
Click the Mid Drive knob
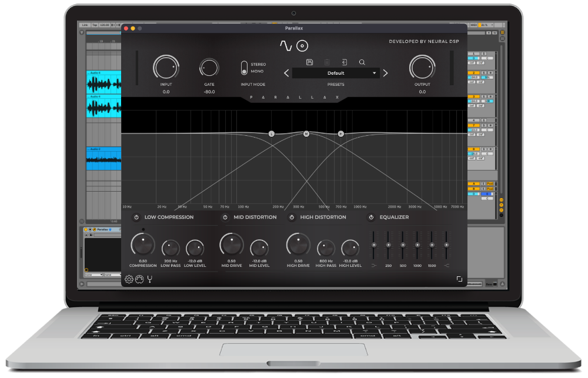[231, 245]
